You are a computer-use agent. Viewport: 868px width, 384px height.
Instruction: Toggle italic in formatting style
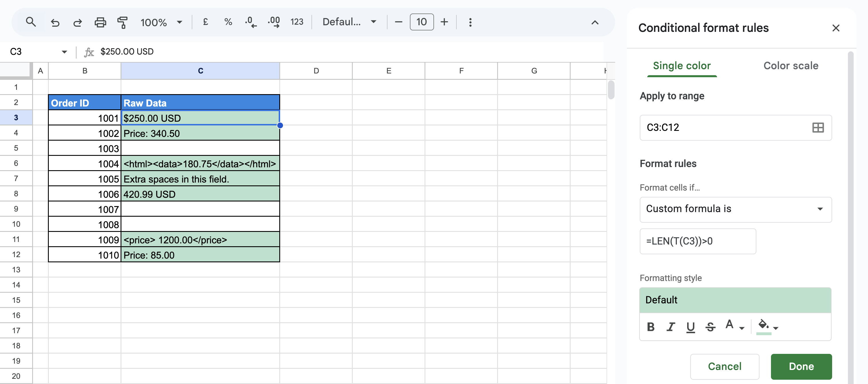coord(671,326)
